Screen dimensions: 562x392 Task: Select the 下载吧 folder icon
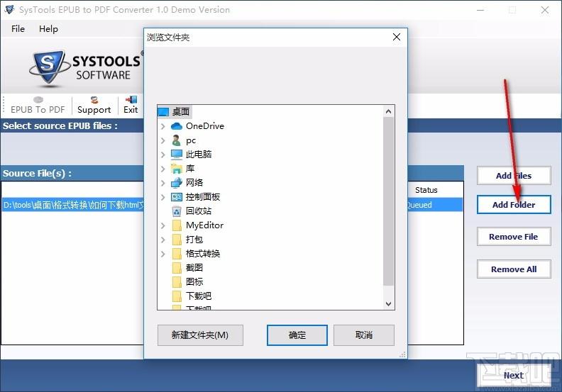(x=177, y=296)
